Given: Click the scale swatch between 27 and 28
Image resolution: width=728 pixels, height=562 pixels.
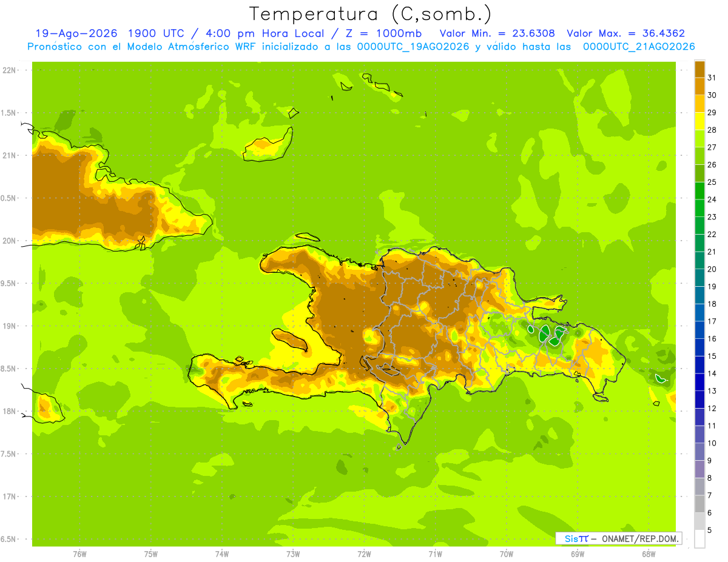Looking at the screenshot, I should click(x=699, y=138).
